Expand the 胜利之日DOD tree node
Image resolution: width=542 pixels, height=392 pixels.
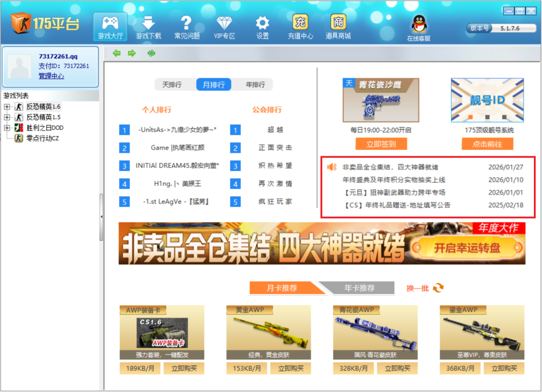7,128
